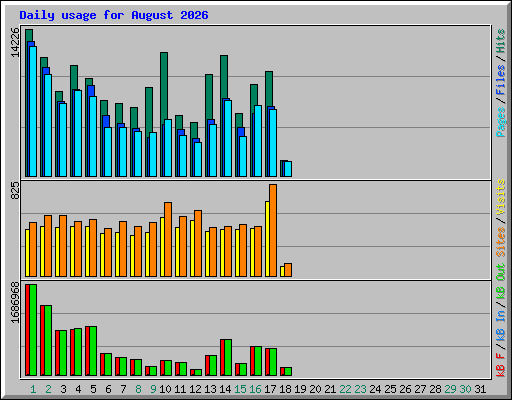512x400 pixels.
Task: Click day 23 on the date axis
Action: coord(360,389)
